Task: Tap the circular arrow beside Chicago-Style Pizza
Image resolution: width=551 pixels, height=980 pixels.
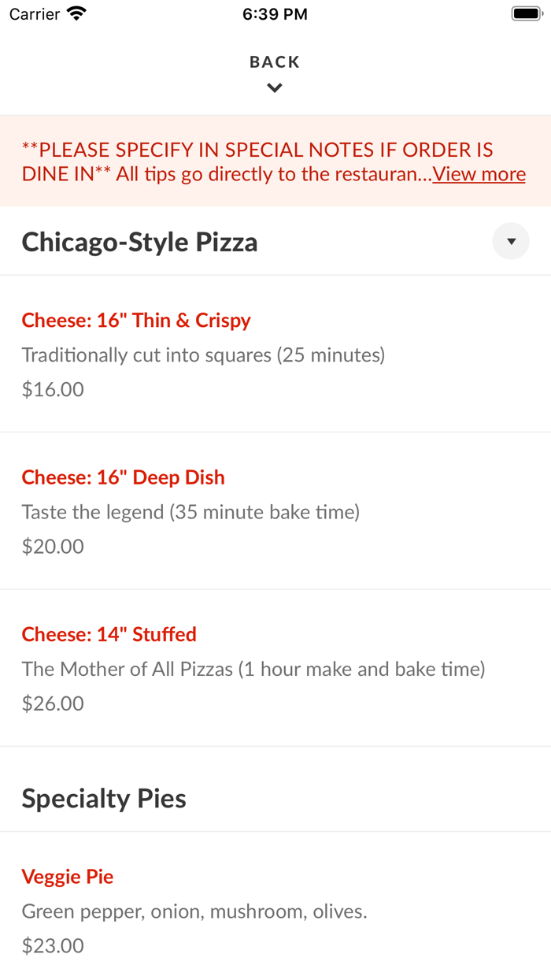Action: 511,241
